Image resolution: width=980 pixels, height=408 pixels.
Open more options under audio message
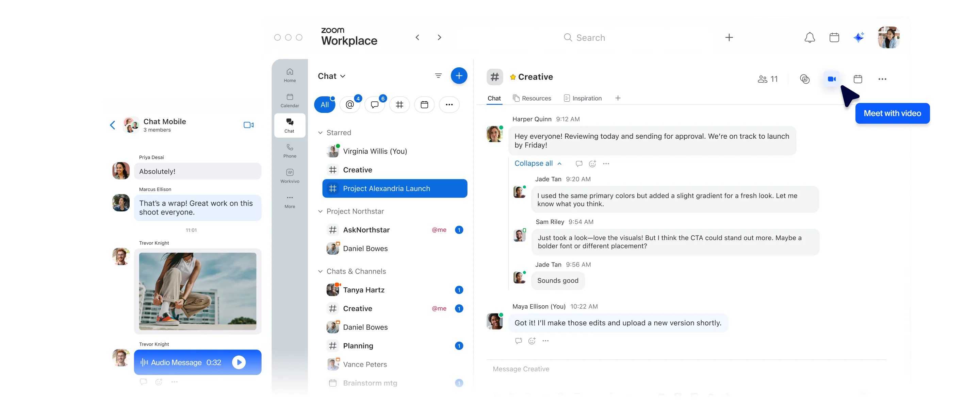pos(174,382)
